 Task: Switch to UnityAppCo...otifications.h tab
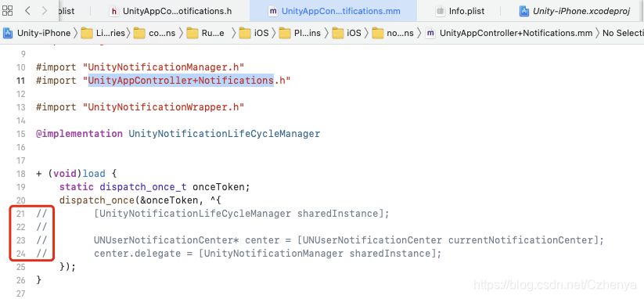tap(177, 11)
